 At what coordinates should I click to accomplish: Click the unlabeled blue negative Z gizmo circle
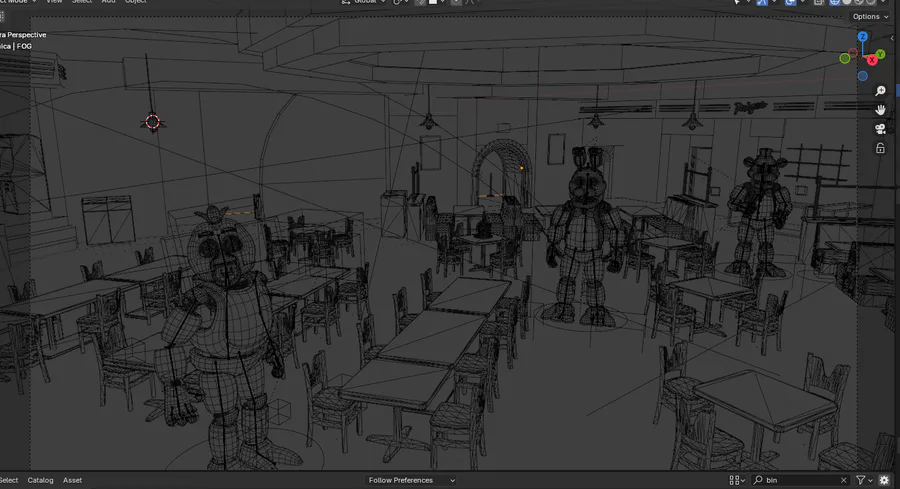tap(862, 76)
